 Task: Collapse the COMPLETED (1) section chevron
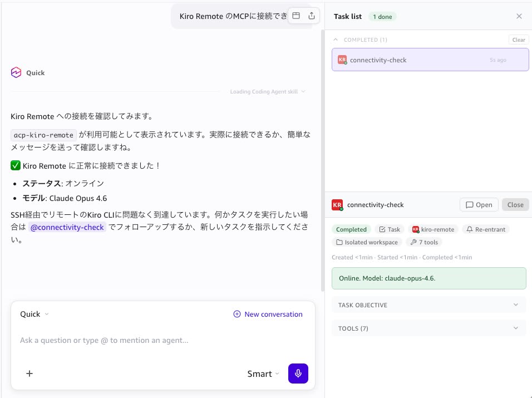click(x=336, y=40)
